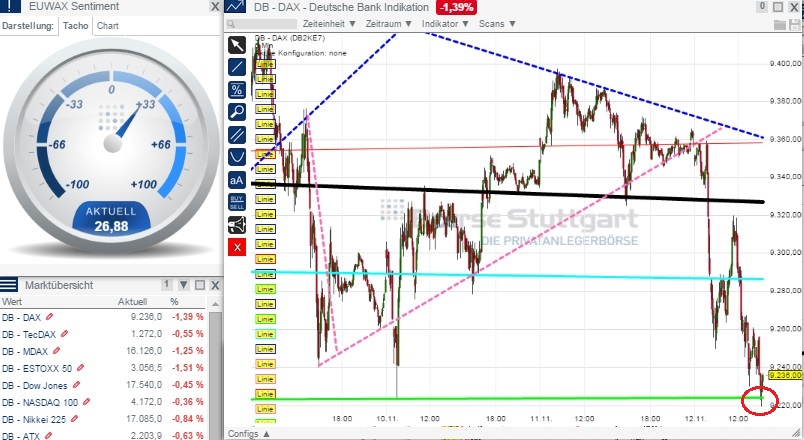Click the -1,39% change badge in chart title
Screen dimensions: 804x440
click(456, 7)
